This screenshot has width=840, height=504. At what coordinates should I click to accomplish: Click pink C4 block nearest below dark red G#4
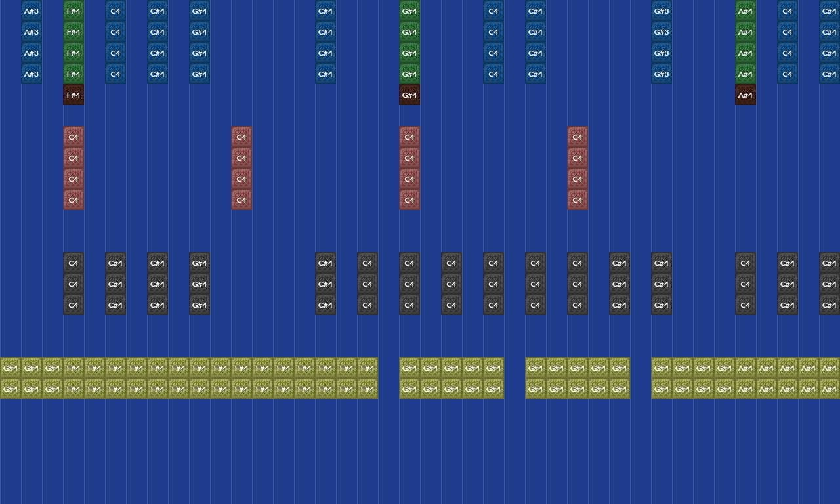tap(409, 137)
